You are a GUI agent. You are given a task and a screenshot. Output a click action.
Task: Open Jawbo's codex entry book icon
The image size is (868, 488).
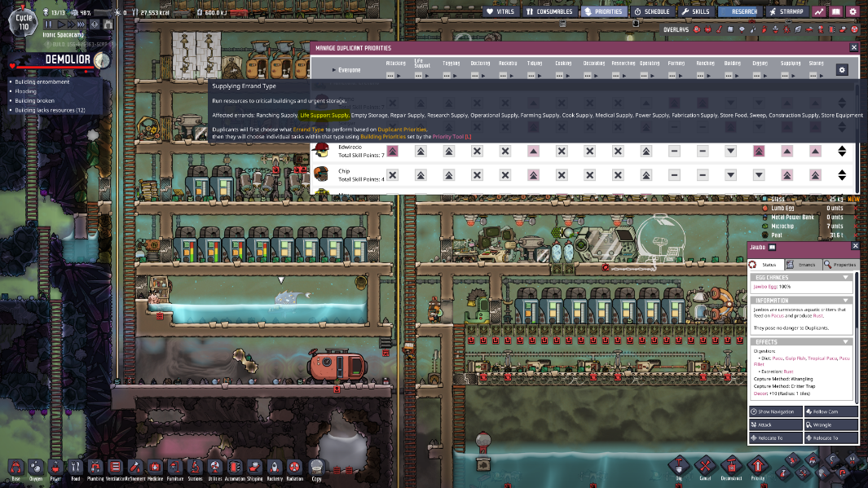pyautogui.click(x=772, y=248)
